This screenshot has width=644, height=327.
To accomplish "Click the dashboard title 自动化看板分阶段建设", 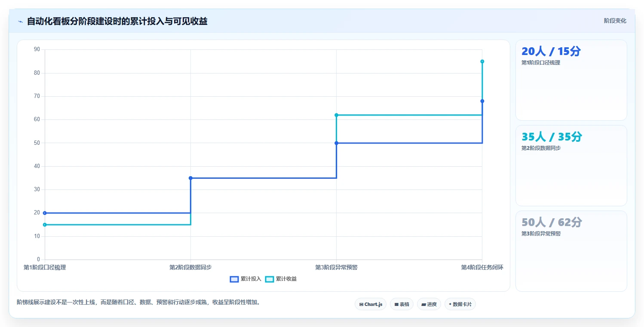I will click(117, 21).
